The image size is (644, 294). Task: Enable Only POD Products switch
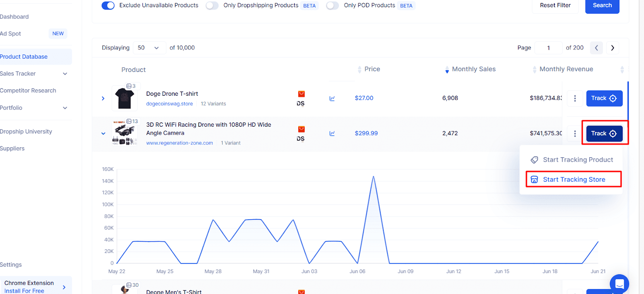click(332, 6)
